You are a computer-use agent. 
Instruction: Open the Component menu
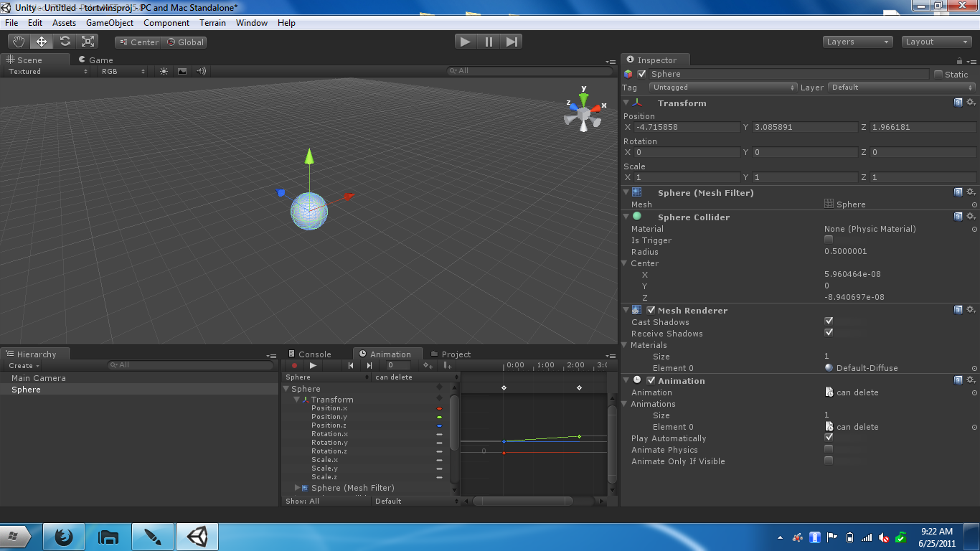pyautogui.click(x=166, y=23)
